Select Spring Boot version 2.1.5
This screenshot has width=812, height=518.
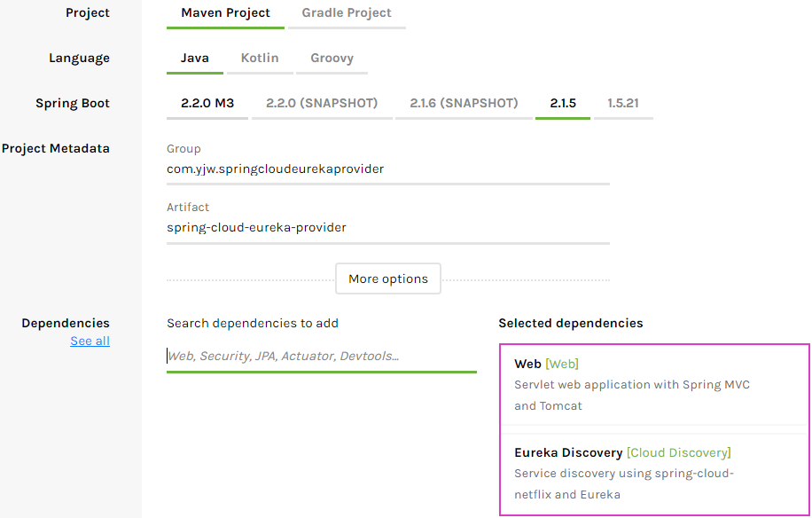tap(563, 103)
